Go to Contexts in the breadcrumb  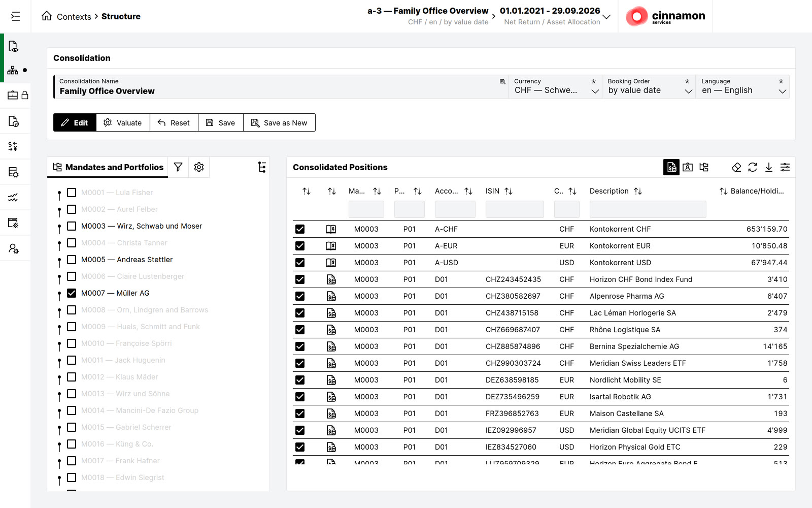(74, 17)
